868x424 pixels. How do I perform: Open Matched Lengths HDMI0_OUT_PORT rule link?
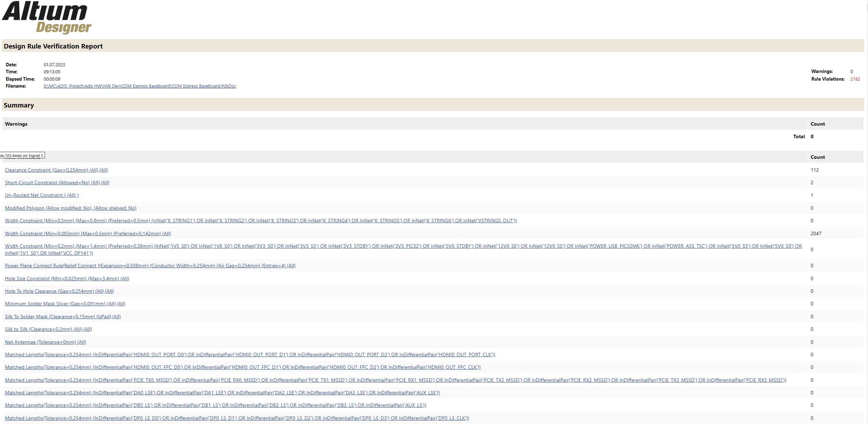pyautogui.click(x=250, y=355)
